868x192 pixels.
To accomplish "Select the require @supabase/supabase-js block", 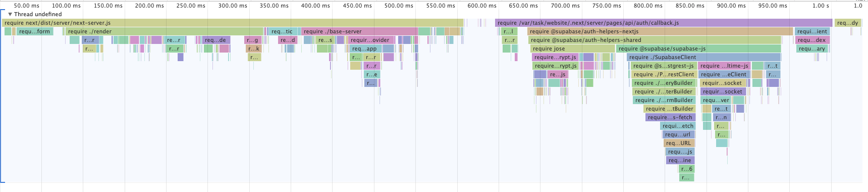I will click(x=698, y=49).
